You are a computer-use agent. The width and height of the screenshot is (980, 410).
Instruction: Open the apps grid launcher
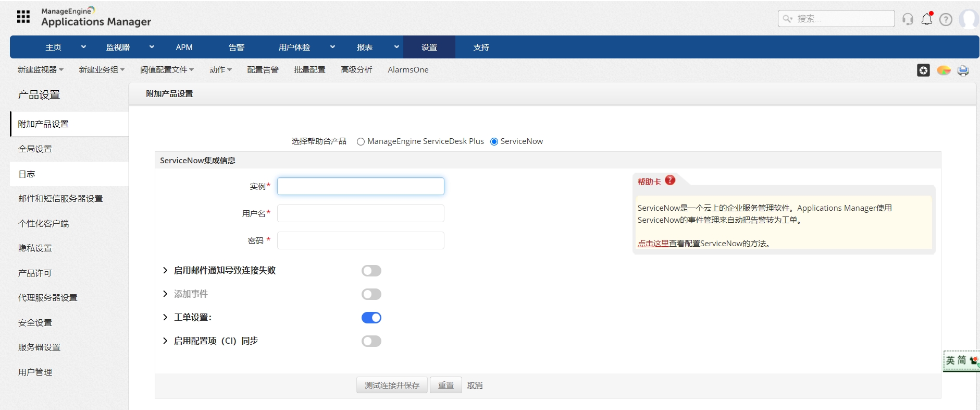pyautogui.click(x=23, y=17)
